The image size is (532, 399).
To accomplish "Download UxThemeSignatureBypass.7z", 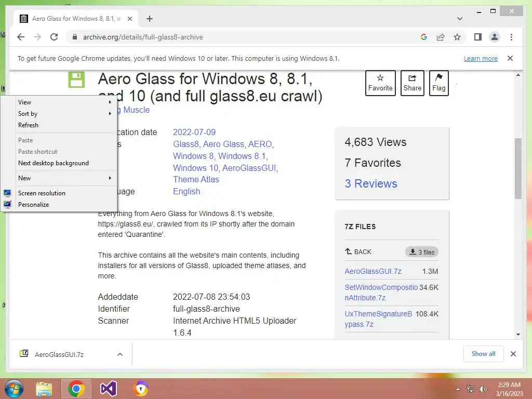I will click(378, 319).
